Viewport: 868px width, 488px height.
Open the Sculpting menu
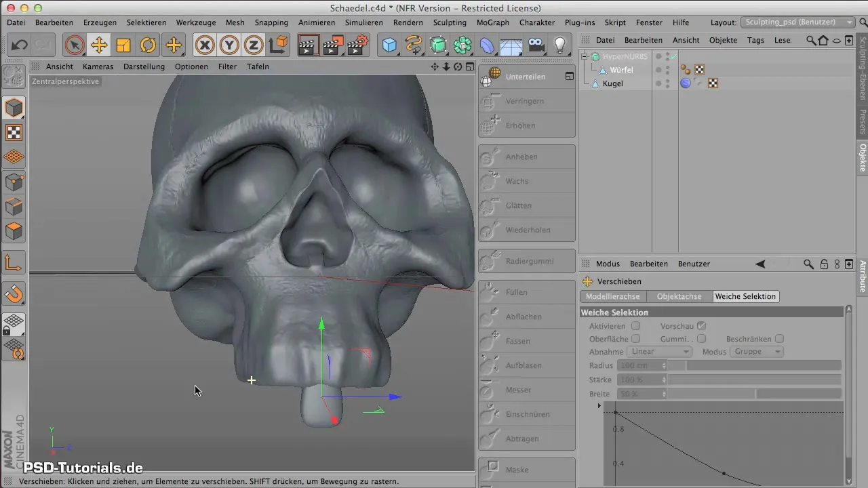(450, 22)
